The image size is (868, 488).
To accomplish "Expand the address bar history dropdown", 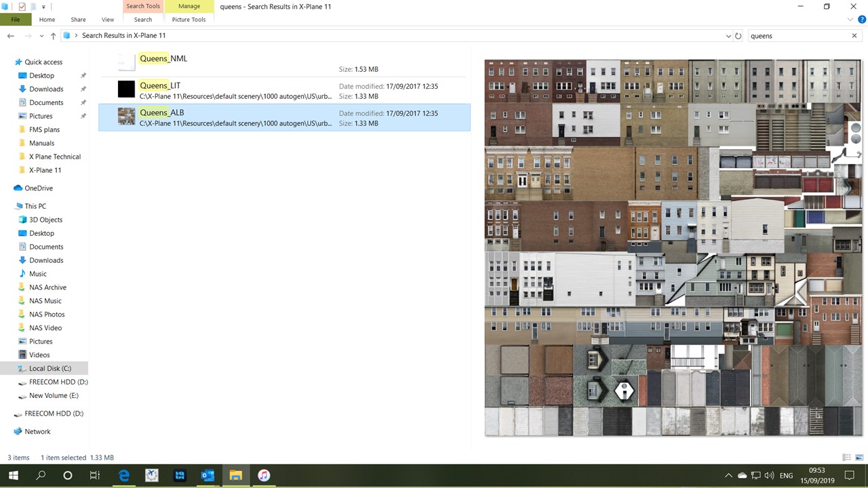I will 728,36.
